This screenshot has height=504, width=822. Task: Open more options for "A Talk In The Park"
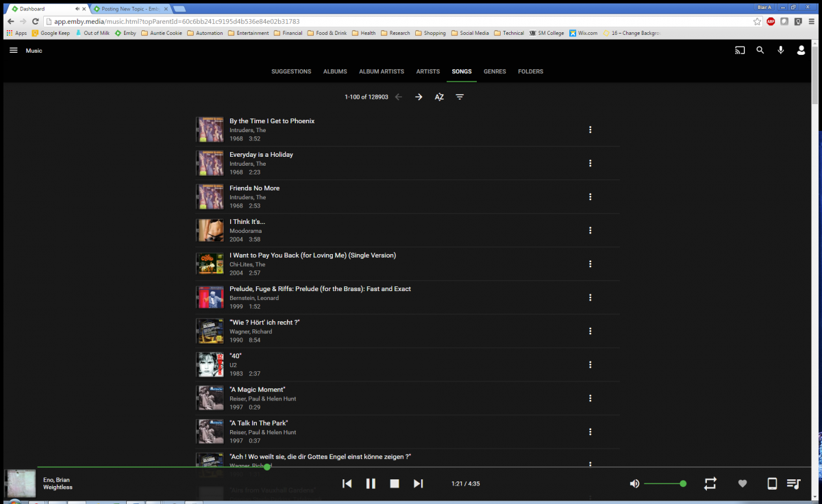point(590,431)
